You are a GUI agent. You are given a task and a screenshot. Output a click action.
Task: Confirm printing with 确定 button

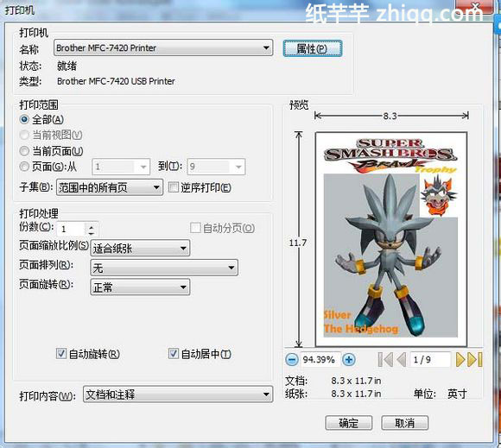coord(349,423)
